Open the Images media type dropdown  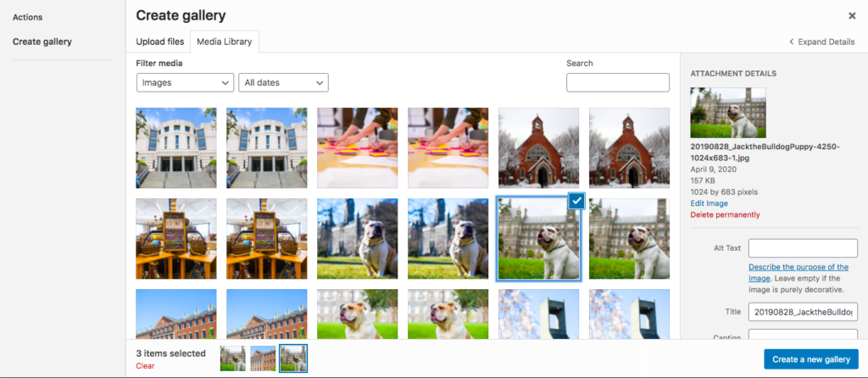(x=185, y=82)
